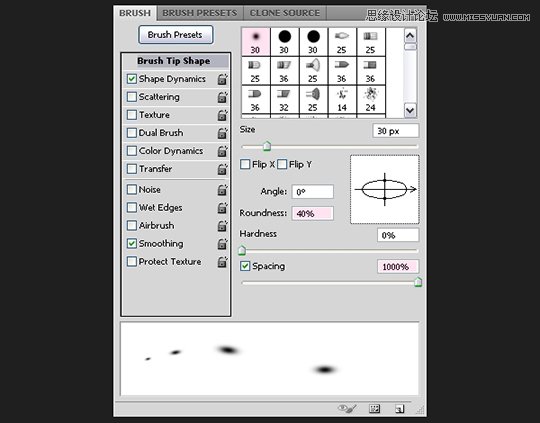
Task: Click the Shape Dynamics label
Action: 172,79
